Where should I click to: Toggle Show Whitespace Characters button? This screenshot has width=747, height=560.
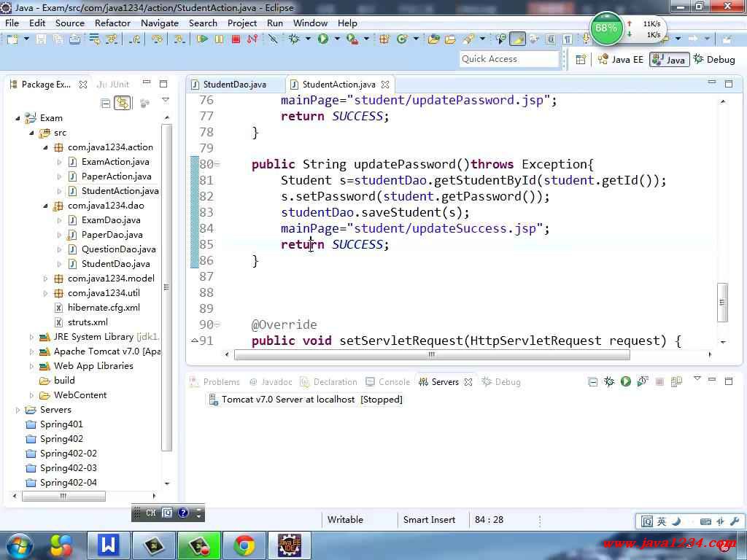tap(567, 39)
